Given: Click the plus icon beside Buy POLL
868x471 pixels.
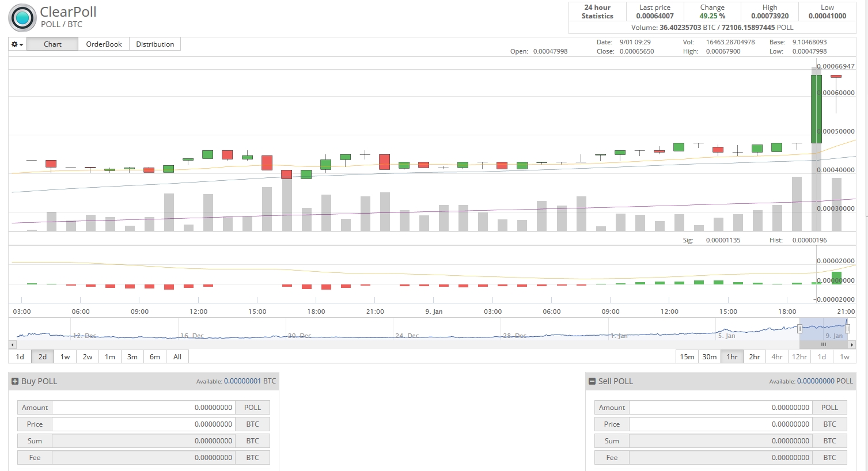Looking at the screenshot, I should 16,381.
